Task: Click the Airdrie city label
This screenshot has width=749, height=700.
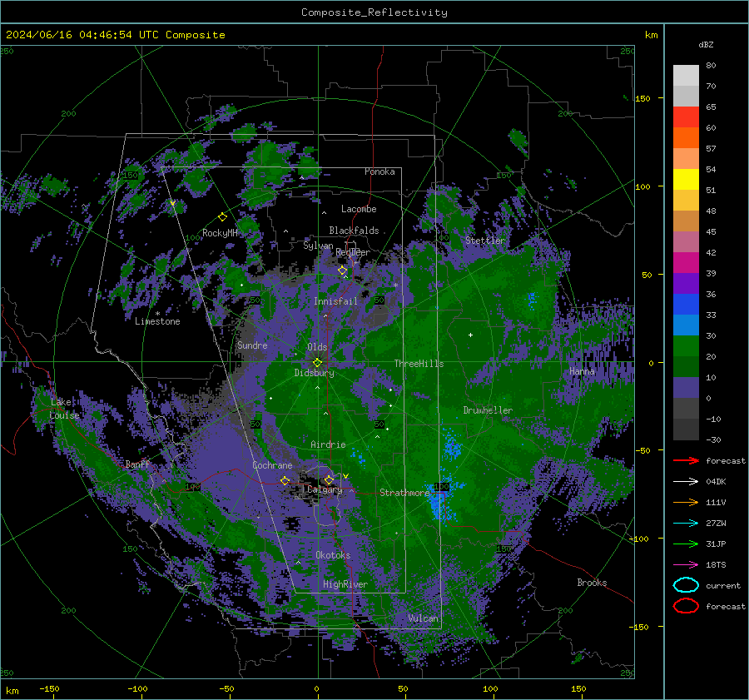Action: pyautogui.click(x=328, y=444)
